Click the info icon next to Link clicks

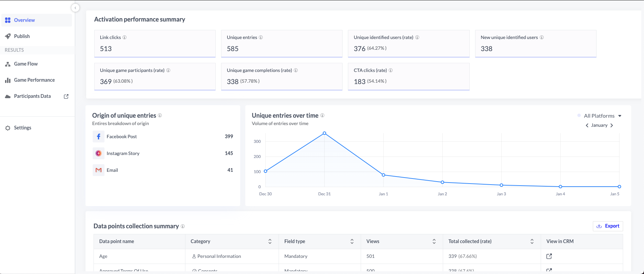(124, 37)
